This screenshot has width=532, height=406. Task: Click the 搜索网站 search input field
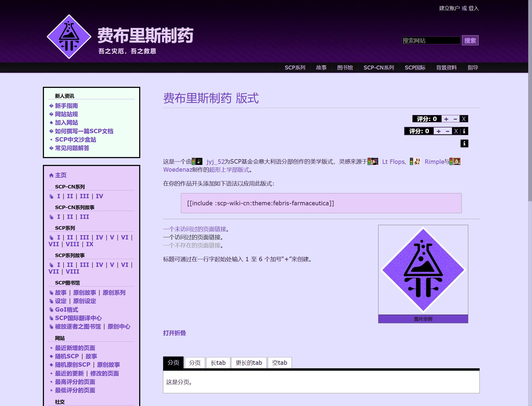pos(431,41)
